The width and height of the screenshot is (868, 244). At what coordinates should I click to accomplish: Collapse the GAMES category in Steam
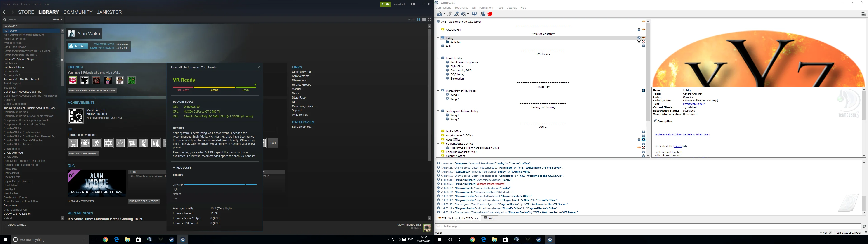(x=6, y=26)
